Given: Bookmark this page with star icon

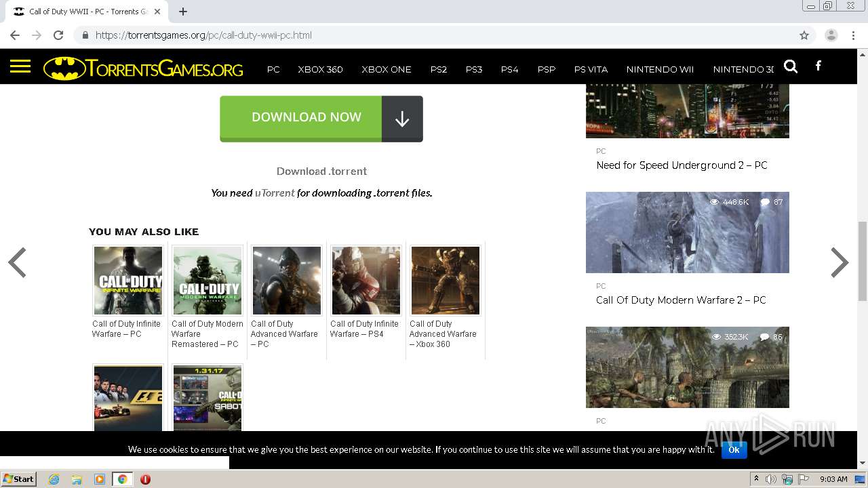Looking at the screenshot, I should click(804, 35).
